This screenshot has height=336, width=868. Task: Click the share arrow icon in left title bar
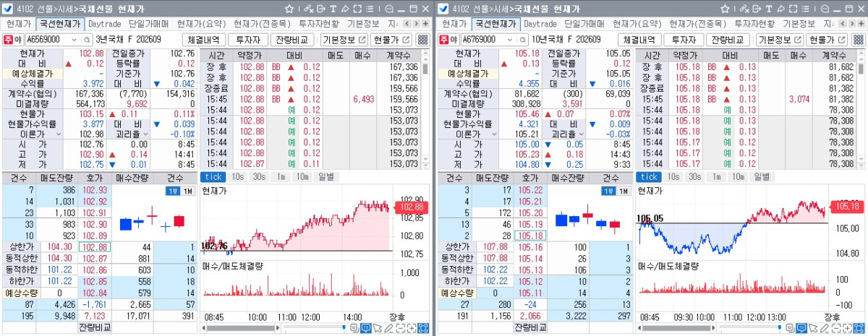345,9
